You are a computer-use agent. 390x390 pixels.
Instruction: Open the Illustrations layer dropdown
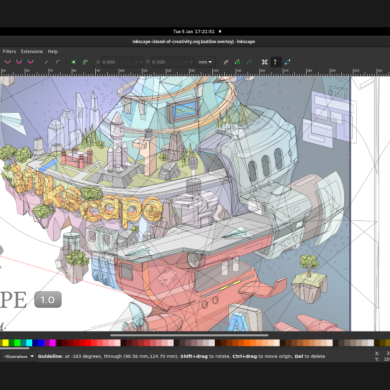[18, 356]
